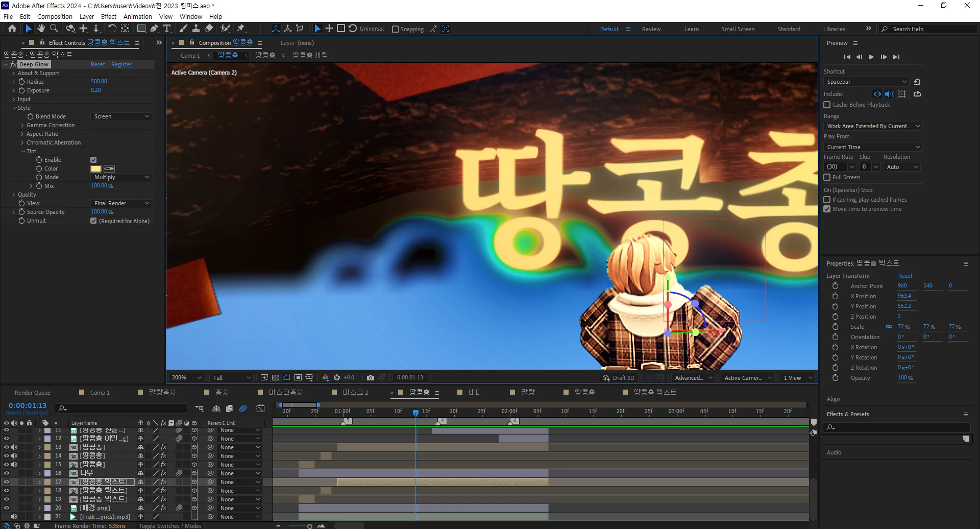The image size is (980, 529).
Task: Toggle the Unmult checkbox
Action: point(93,221)
